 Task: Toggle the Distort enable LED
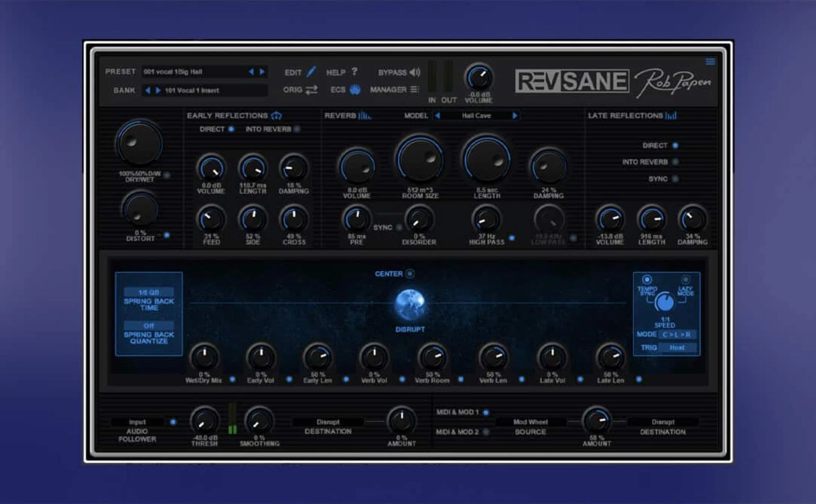coord(167,235)
